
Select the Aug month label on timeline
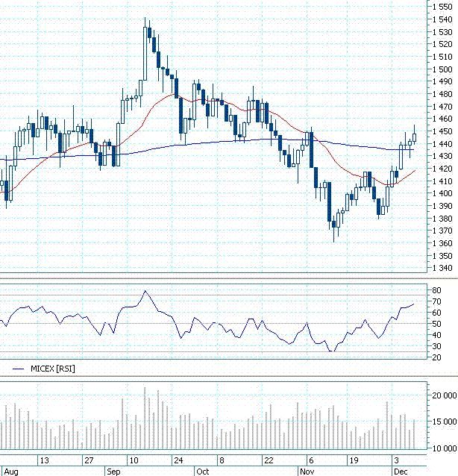pyautogui.click(x=11, y=472)
